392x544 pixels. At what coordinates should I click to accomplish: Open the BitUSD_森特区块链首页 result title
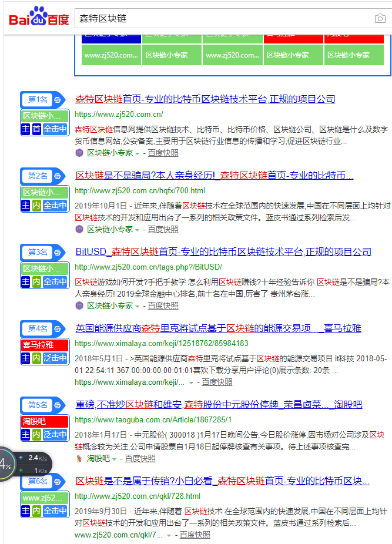point(223,252)
